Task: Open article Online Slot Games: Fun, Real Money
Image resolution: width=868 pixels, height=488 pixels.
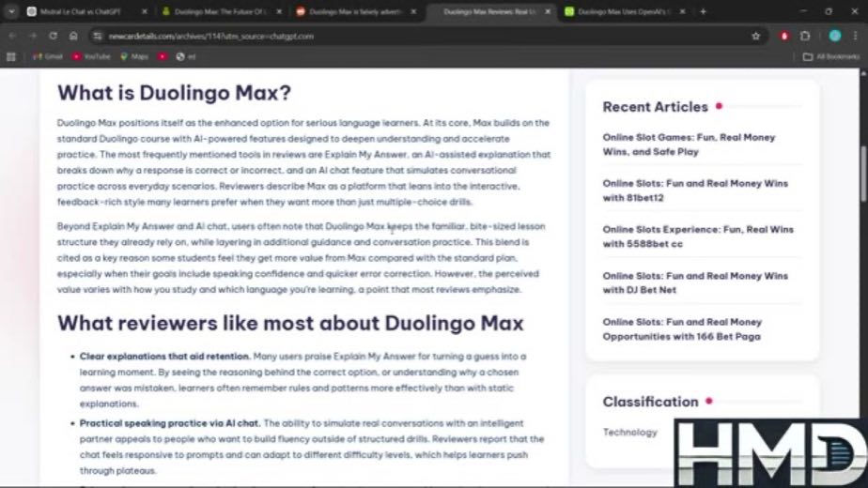Action: (689, 145)
